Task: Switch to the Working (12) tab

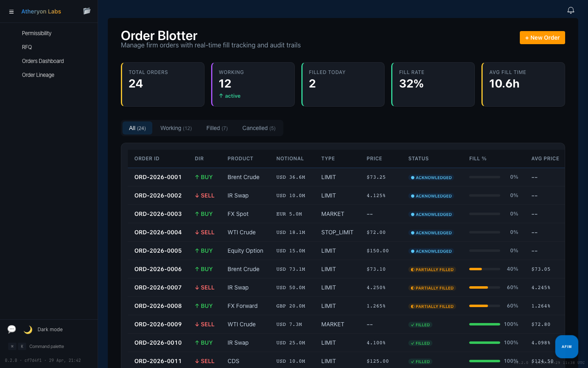Action: (176, 128)
